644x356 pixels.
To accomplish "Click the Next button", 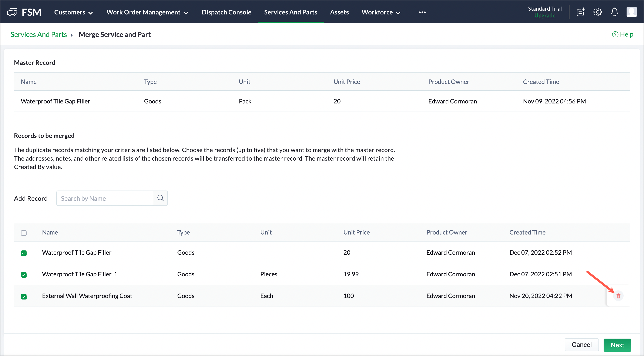I will coord(617,345).
